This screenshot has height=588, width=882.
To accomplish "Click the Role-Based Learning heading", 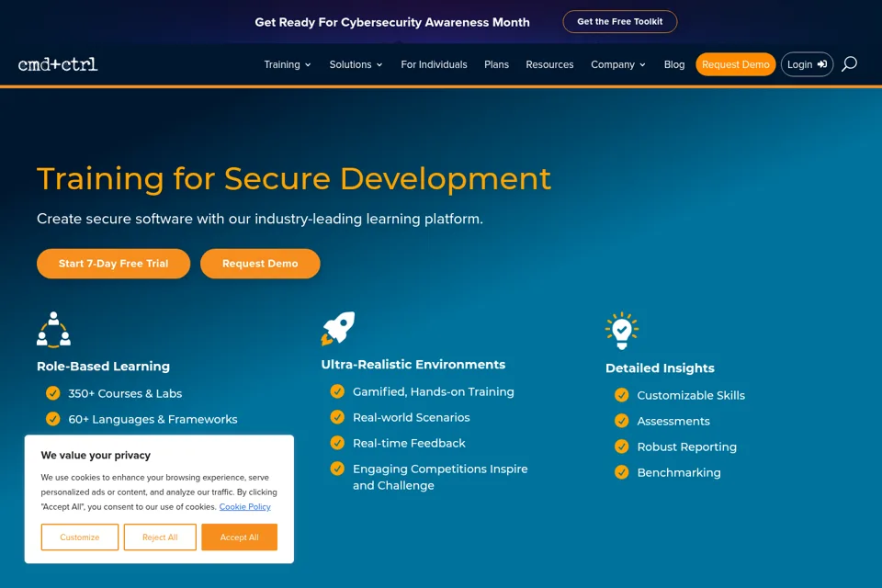I will tap(103, 367).
